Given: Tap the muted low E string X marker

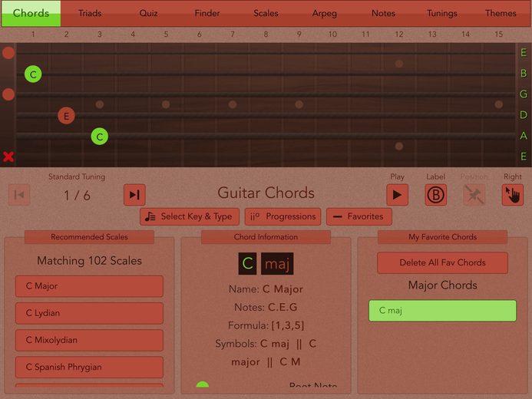Looking at the screenshot, I should pos(8,157).
